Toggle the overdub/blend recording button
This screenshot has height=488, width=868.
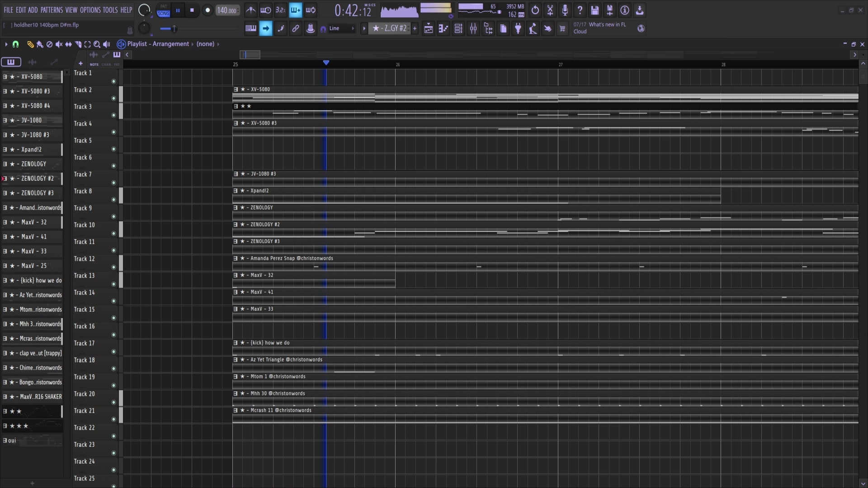pos(295,10)
